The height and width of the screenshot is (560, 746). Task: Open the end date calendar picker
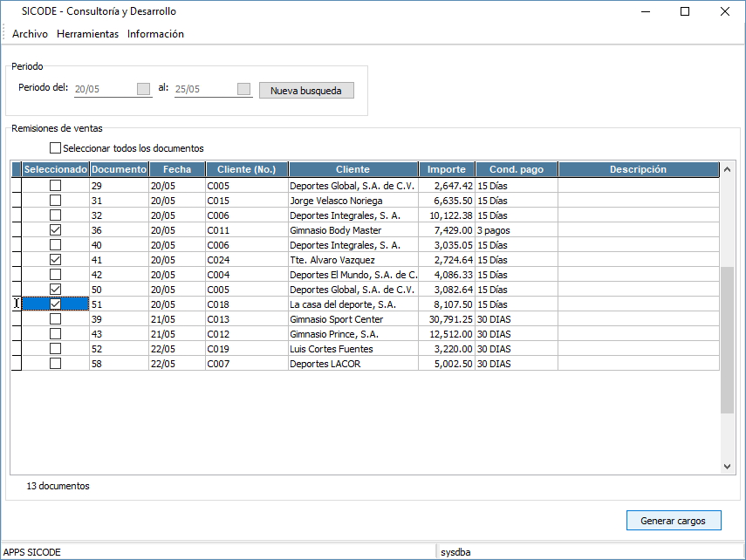click(244, 89)
